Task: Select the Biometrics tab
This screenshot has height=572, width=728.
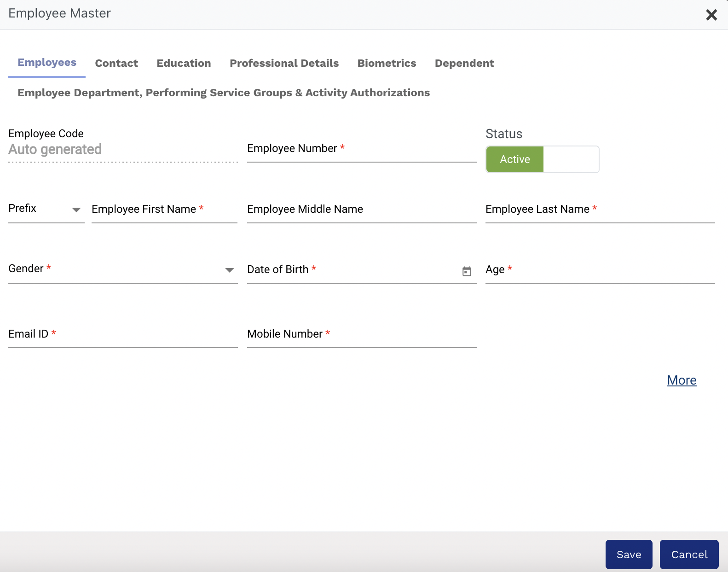Action: [387, 63]
